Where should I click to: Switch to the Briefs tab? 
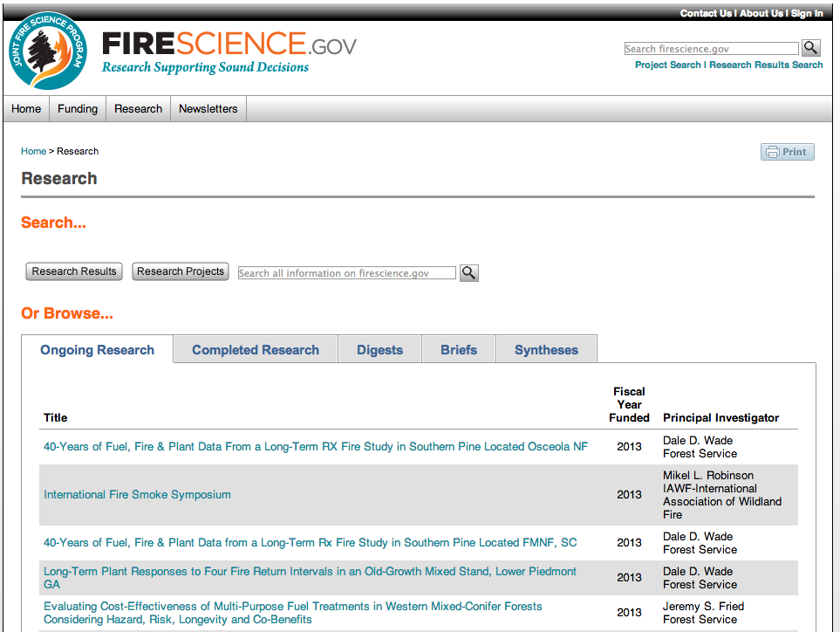[459, 349]
